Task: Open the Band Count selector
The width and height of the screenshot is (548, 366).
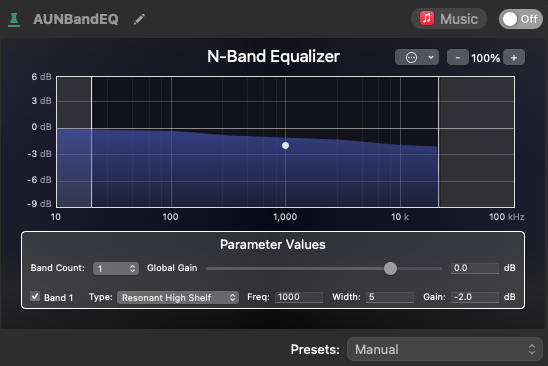Action: click(116, 268)
